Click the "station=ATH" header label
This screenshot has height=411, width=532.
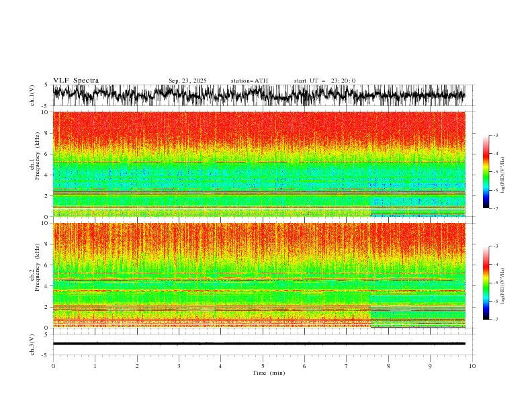pos(249,81)
